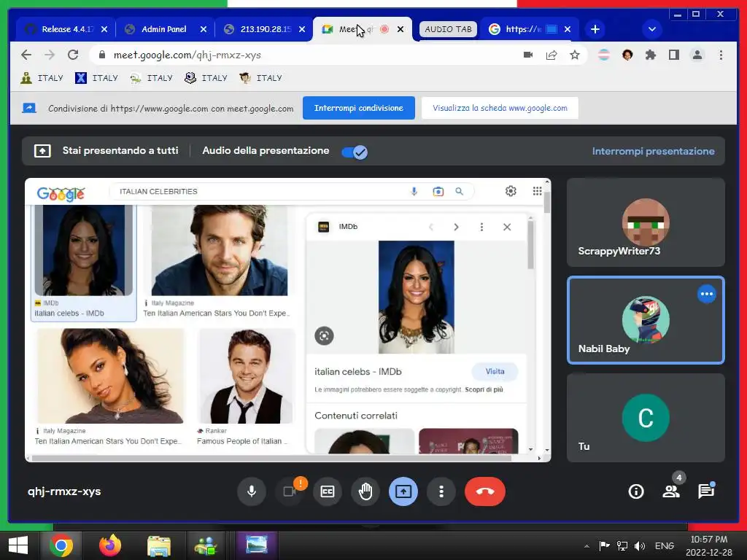Hang up the call
This screenshot has width=747, height=560.
pyautogui.click(x=485, y=491)
